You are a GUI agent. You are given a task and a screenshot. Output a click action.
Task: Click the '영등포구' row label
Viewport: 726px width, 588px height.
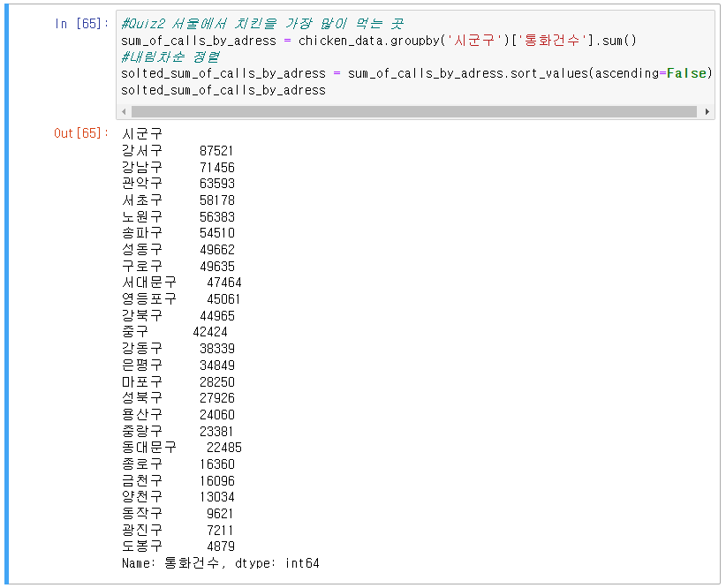pos(149,299)
